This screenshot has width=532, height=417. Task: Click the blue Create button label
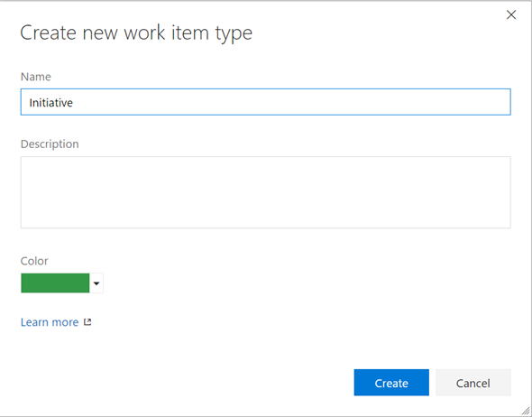click(391, 383)
